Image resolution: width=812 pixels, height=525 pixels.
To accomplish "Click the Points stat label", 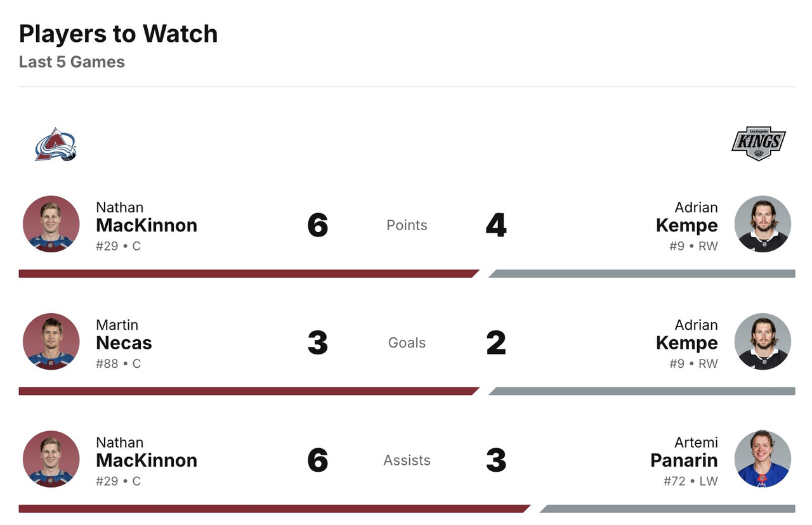I will point(407,225).
